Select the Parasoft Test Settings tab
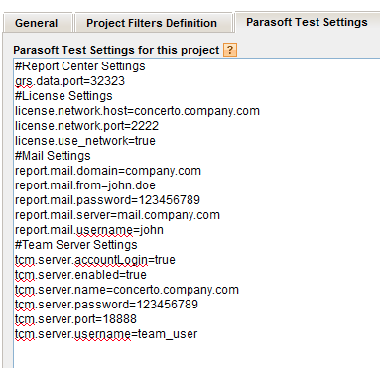380x368 pixels. 307,22
